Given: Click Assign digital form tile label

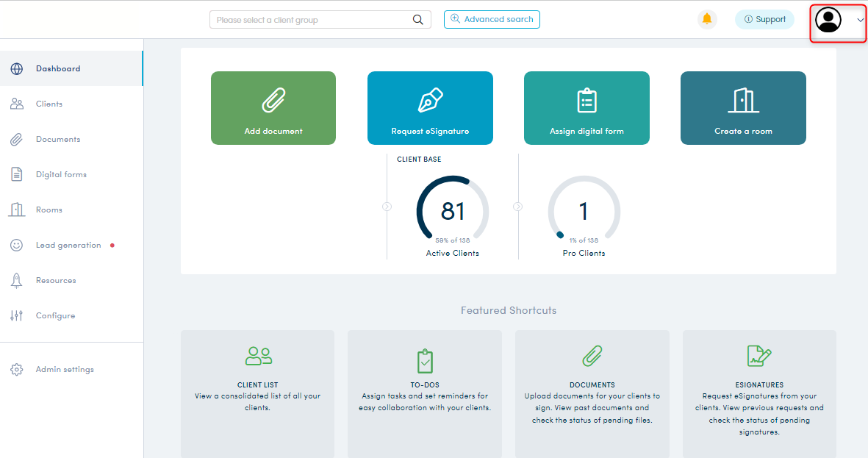Looking at the screenshot, I should click(587, 132).
